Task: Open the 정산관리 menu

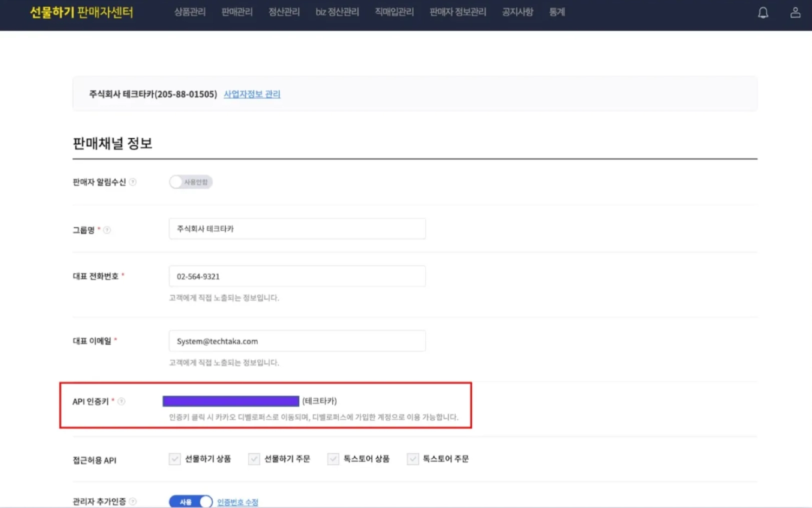Action: [x=284, y=12]
